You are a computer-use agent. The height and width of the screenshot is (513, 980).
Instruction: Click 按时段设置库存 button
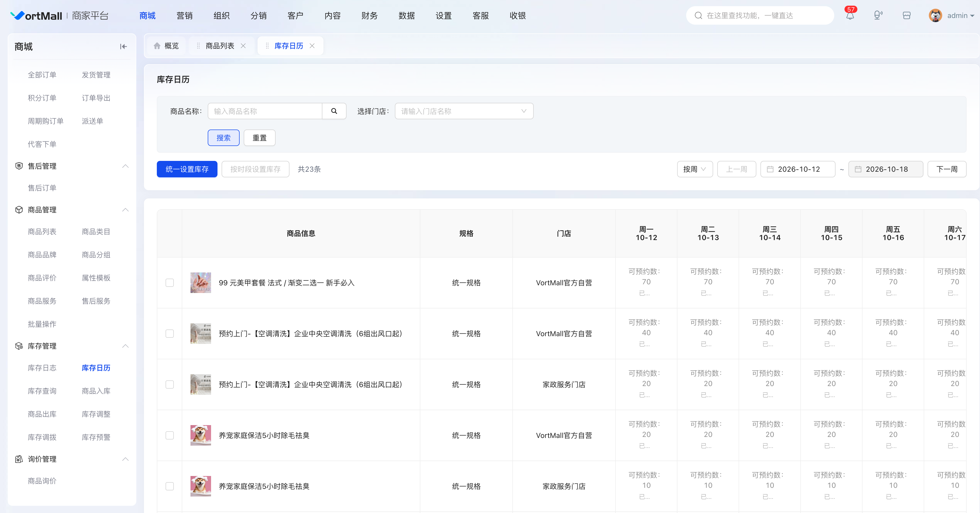click(255, 169)
